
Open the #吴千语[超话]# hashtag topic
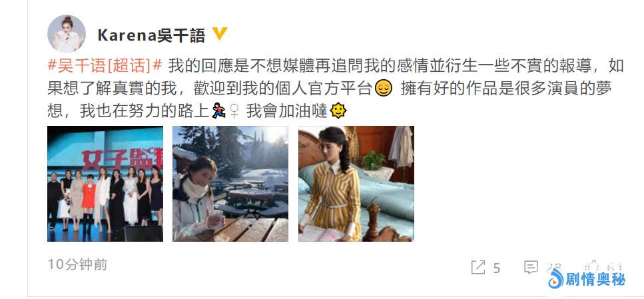point(105,66)
